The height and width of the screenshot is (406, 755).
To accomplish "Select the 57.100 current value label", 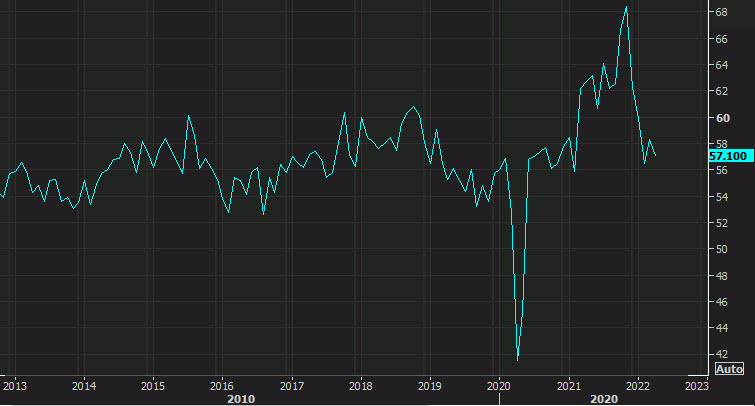I will point(730,156).
